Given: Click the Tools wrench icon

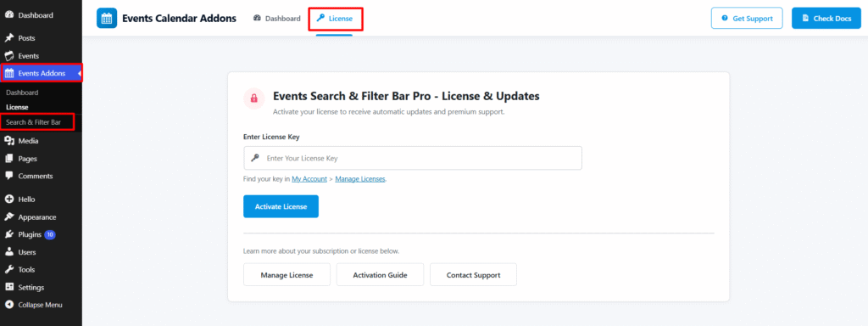Looking at the screenshot, I should 8,269.
